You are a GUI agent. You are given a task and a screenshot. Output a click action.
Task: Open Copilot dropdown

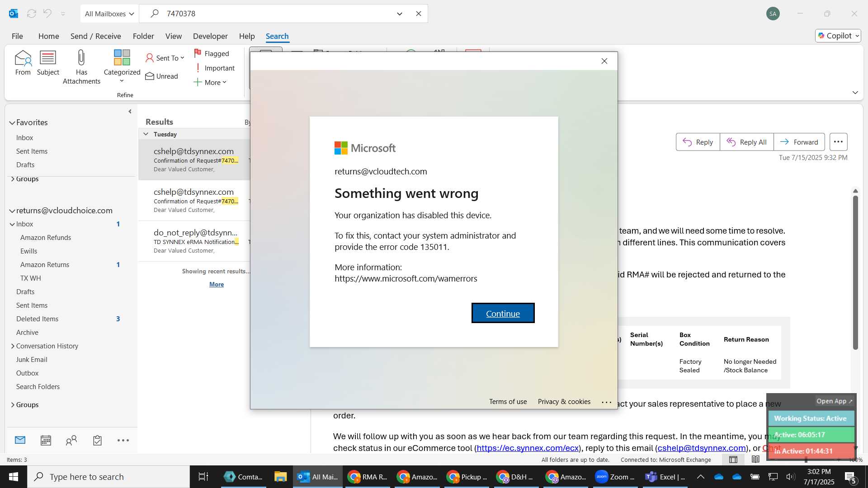[838, 36]
